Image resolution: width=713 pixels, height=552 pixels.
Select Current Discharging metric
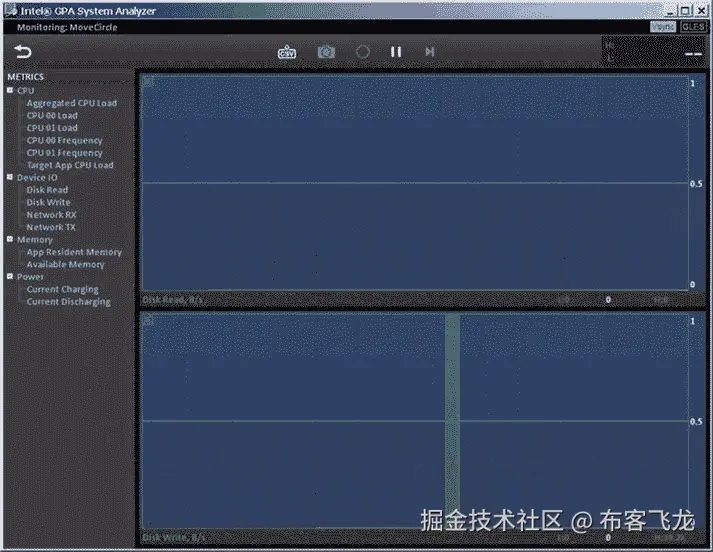68,301
